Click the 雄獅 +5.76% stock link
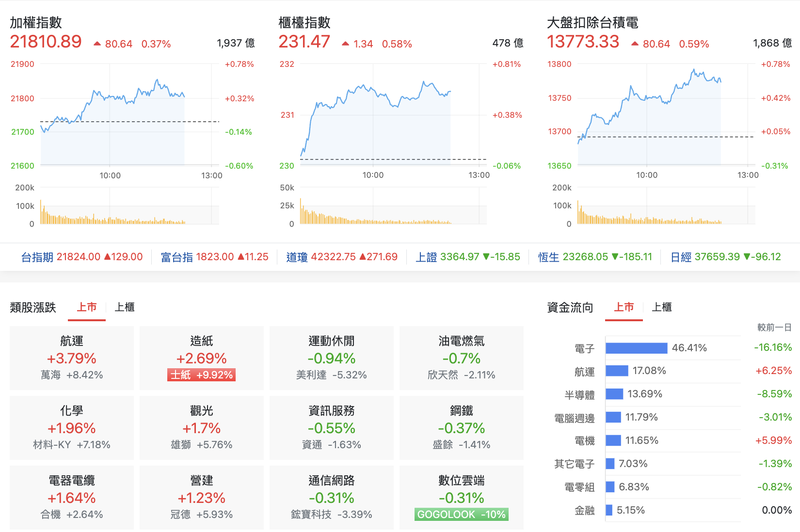Image resolution: width=800 pixels, height=532 pixels. pyautogui.click(x=202, y=445)
